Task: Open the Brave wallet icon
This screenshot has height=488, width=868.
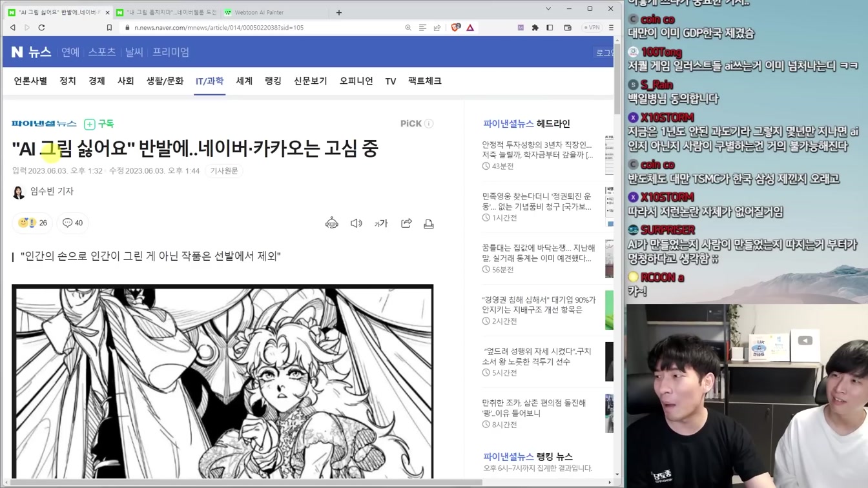Action: (568, 28)
